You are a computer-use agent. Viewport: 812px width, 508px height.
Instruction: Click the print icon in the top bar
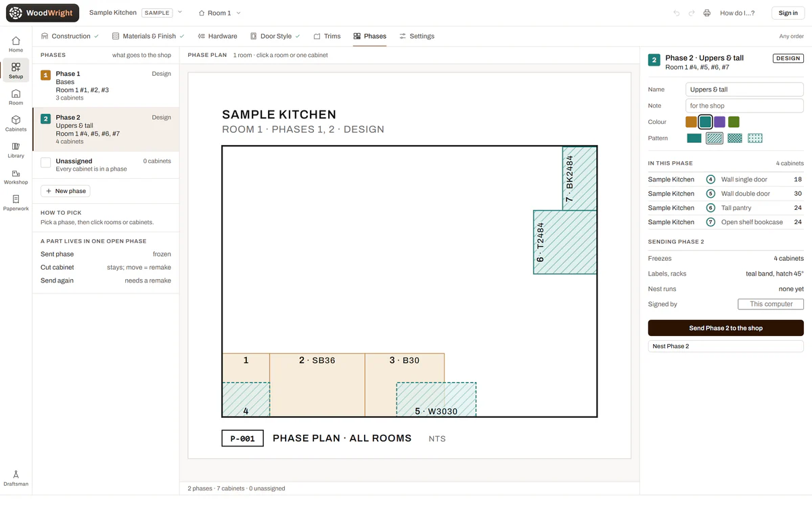click(x=707, y=13)
